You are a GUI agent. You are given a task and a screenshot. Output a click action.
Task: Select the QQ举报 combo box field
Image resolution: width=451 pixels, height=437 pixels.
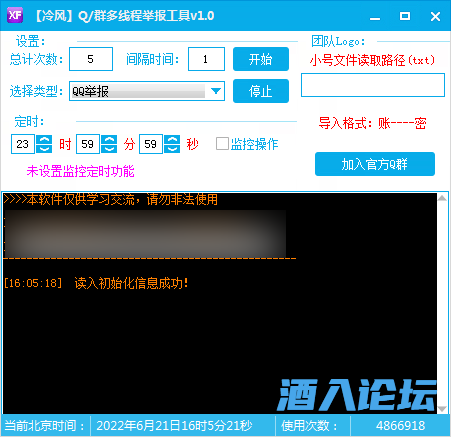(147, 91)
